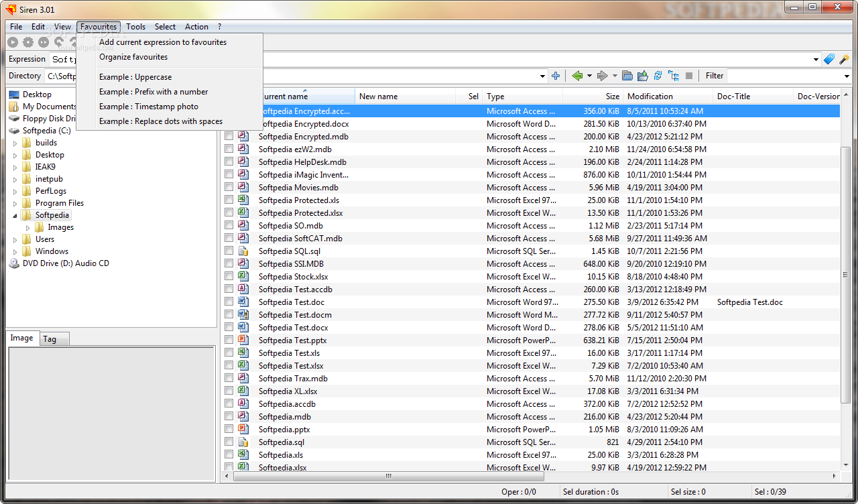Select My Documents in the folder tree
The width and height of the screenshot is (858, 504).
click(x=50, y=107)
